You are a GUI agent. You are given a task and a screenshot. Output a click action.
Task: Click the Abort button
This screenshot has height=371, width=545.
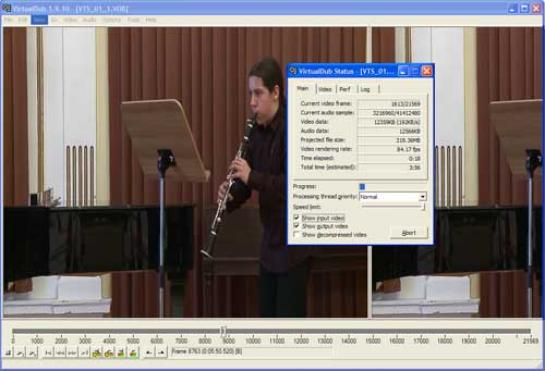pos(409,233)
